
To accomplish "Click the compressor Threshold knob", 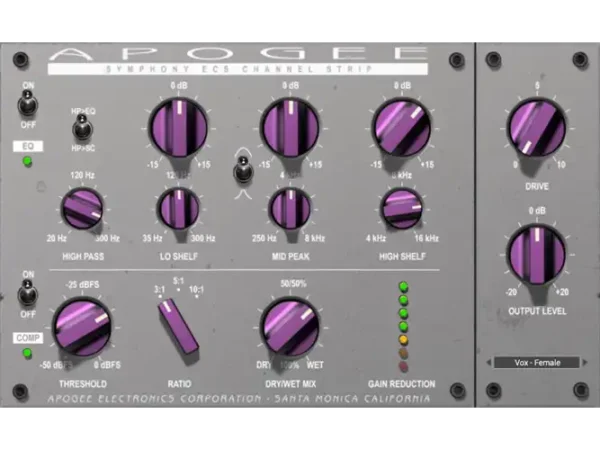I will pyautogui.click(x=82, y=326).
